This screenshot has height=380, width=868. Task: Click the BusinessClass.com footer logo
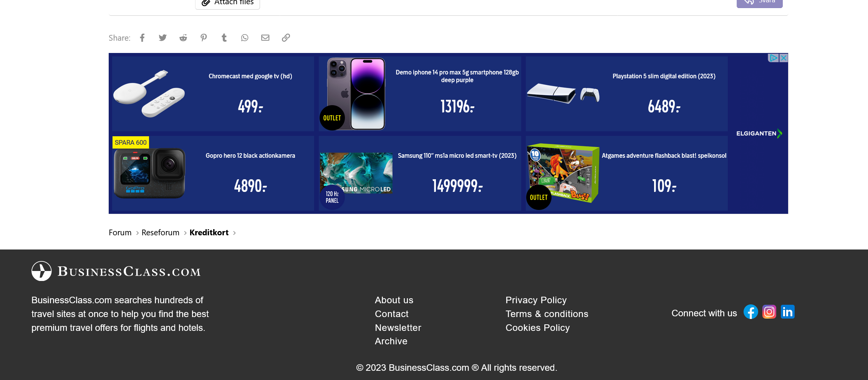(x=116, y=271)
